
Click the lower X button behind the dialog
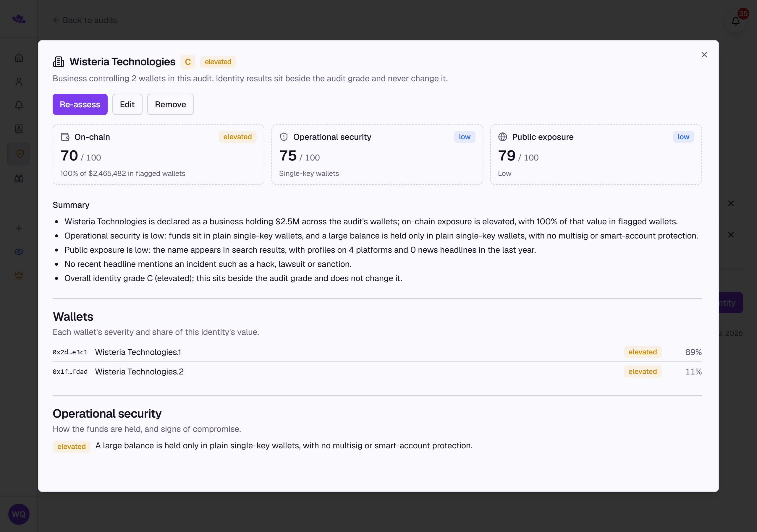click(x=731, y=235)
